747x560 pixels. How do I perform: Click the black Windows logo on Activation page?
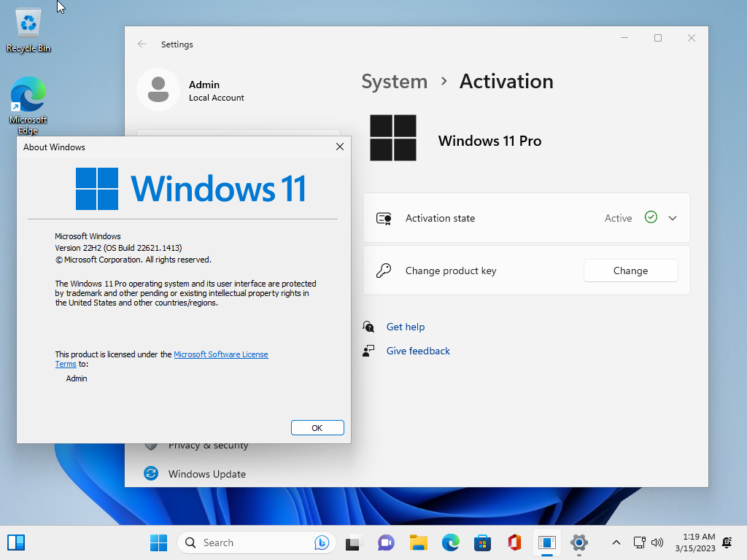coord(393,138)
